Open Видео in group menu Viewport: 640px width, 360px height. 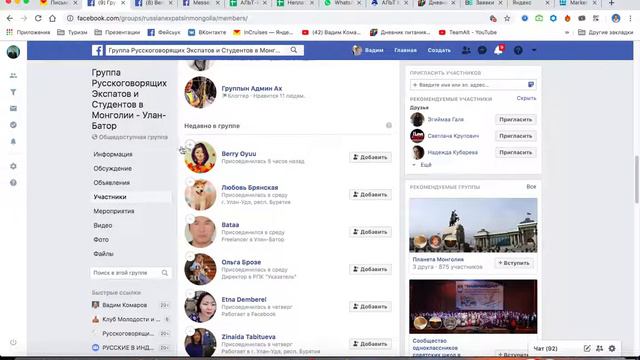click(x=103, y=225)
